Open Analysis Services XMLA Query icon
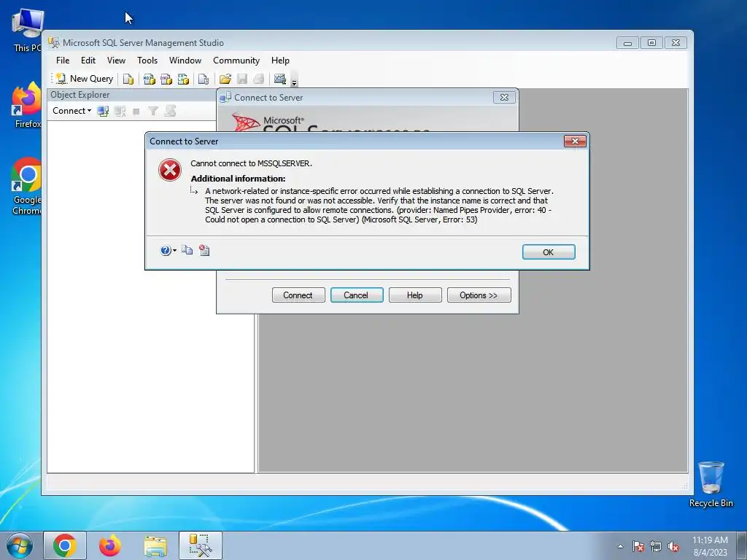Screen dimensions: 747x560 (183, 79)
